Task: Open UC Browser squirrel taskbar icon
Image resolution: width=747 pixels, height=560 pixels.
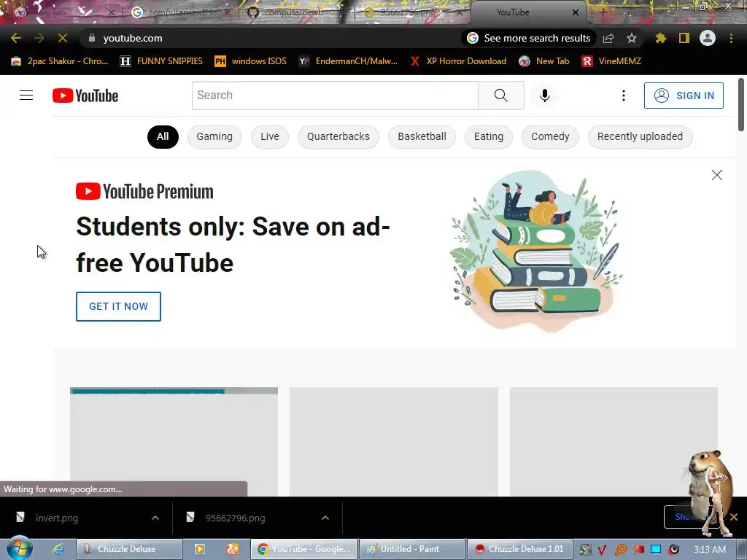Action: point(233,549)
